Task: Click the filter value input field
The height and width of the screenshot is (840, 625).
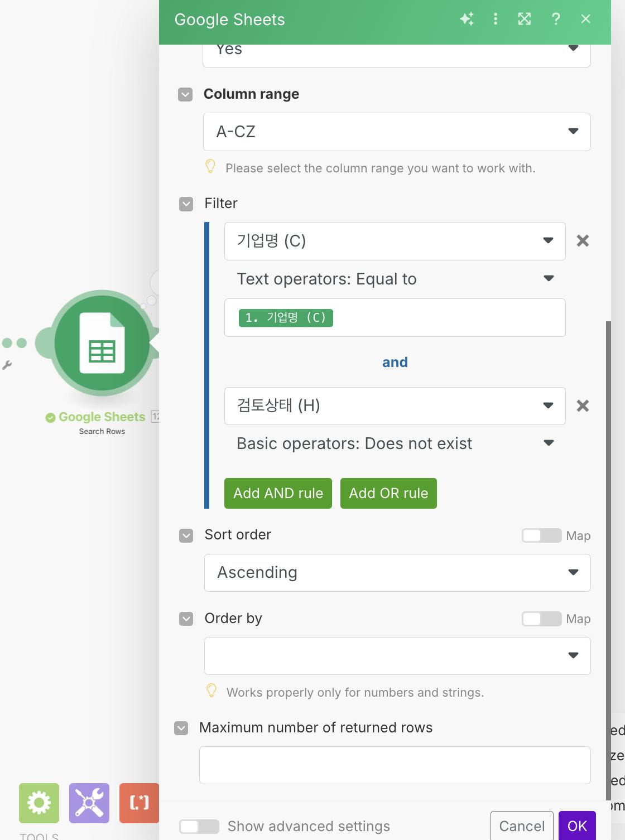Action: coord(395,318)
